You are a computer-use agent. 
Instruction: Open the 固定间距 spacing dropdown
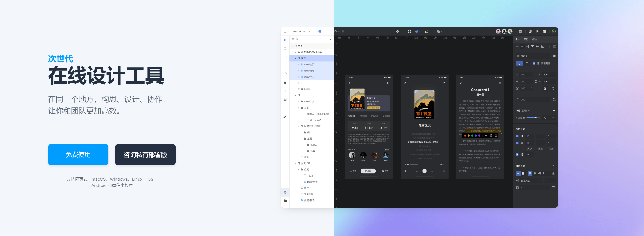pos(531,181)
